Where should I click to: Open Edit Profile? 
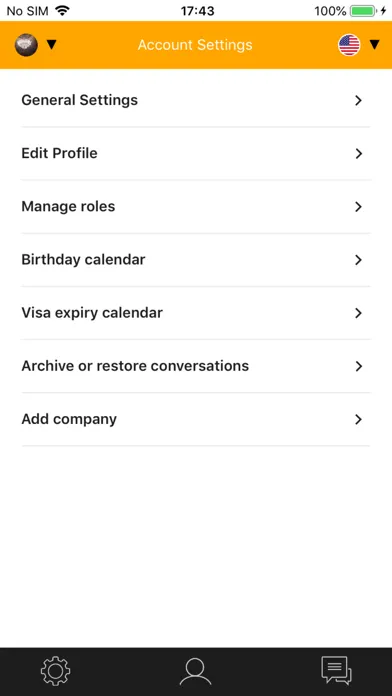[x=196, y=154]
